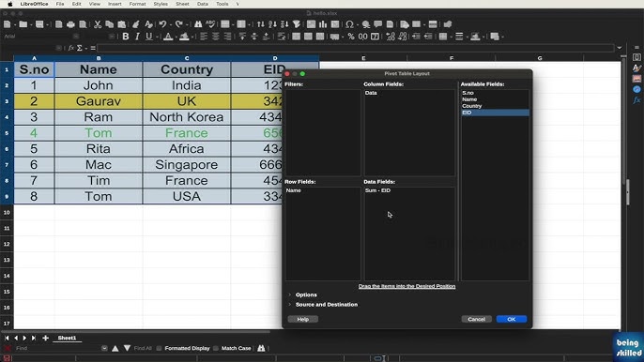Click the font color swatch icon
The height and width of the screenshot is (362, 644).
pos(167,37)
